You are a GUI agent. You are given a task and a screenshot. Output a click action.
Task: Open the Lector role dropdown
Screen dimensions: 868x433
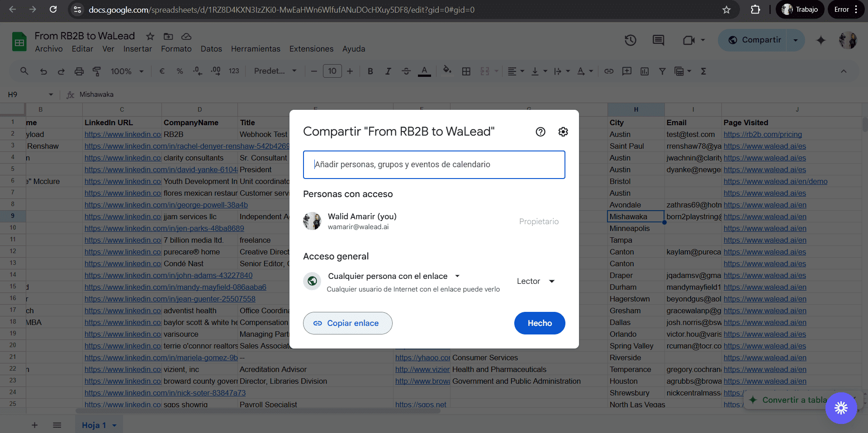coord(536,281)
